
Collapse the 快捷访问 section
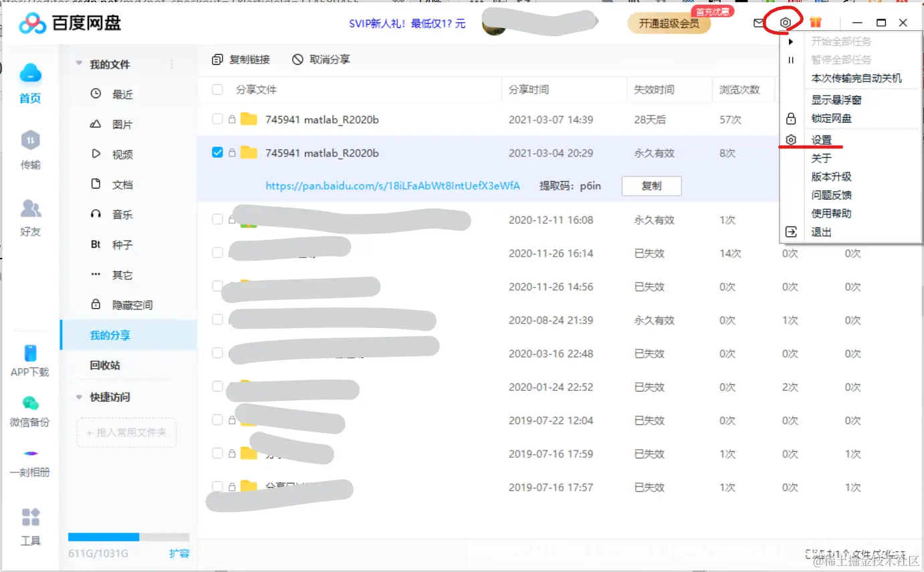pos(78,396)
